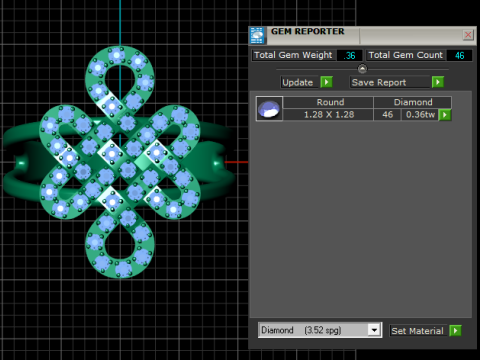
Task: Click the Total Gem Weight label
Action: [293, 55]
